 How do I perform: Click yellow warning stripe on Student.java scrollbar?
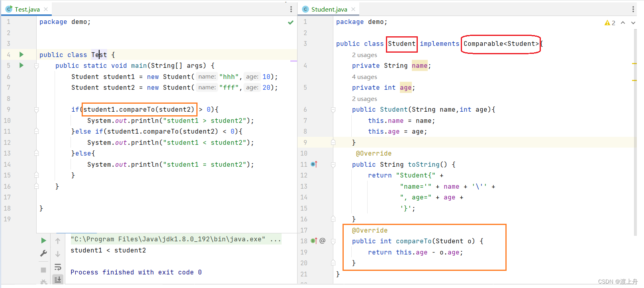(634, 63)
